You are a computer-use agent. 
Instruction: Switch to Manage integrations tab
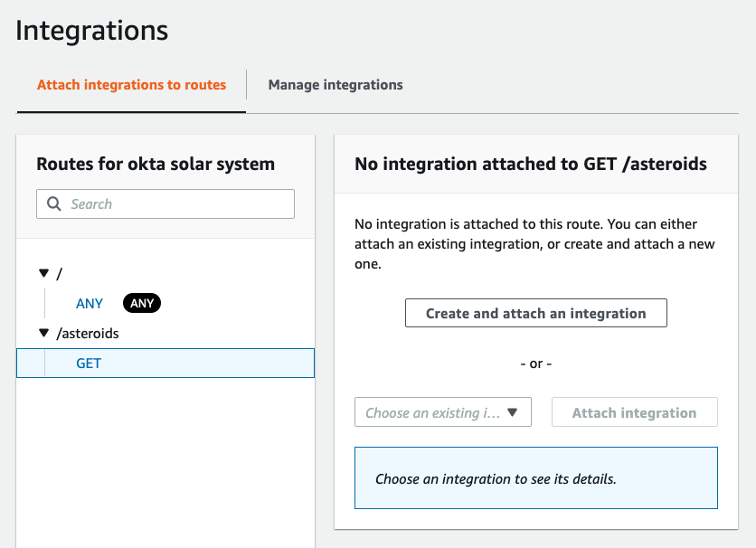point(335,85)
